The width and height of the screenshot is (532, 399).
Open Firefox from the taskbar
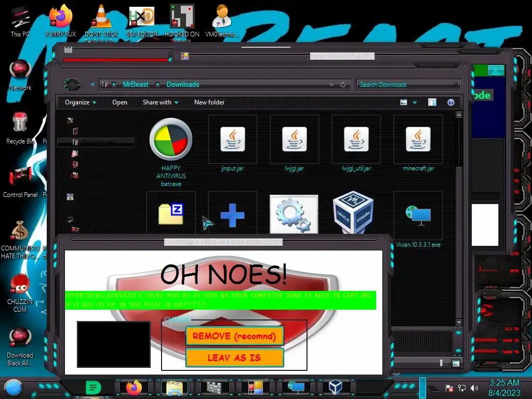click(x=134, y=388)
